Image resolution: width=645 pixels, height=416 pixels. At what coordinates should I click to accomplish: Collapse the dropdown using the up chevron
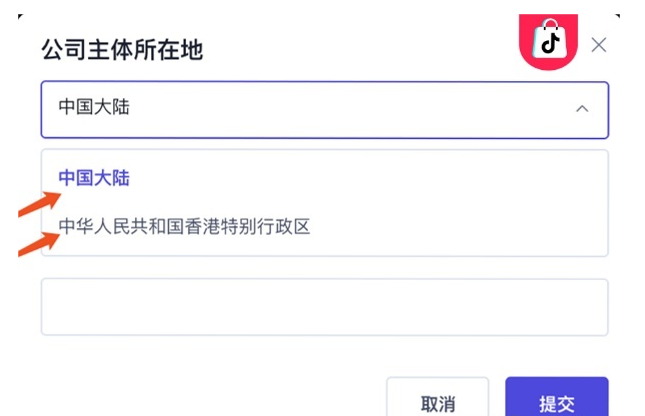pyautogui.click(x=582, y=109)
